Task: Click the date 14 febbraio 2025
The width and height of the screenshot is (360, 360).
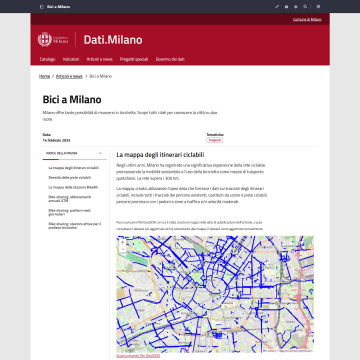Action: (56, 140)
